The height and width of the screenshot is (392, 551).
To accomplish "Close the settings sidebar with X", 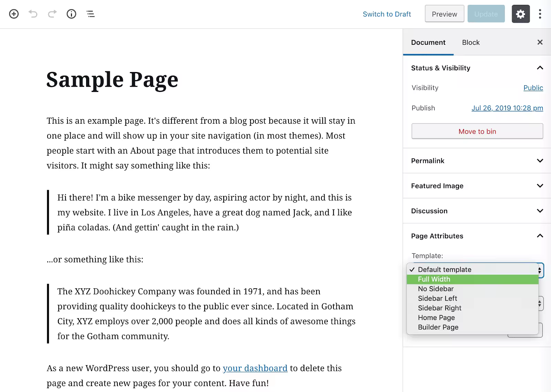I will pyautogui.click(x=540, y=42).
